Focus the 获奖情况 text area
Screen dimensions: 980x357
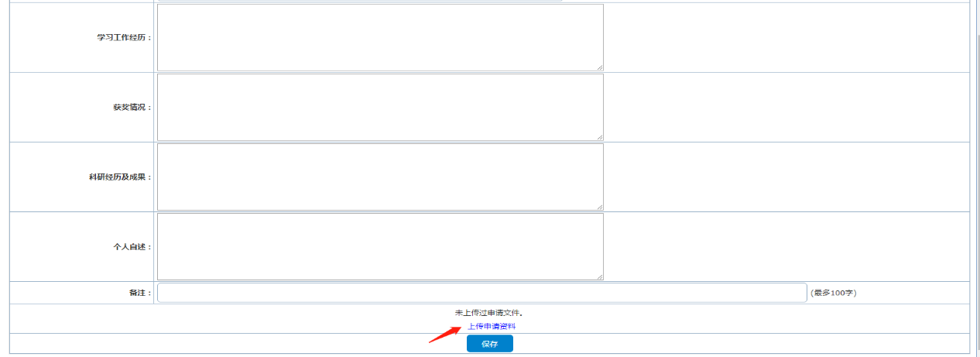(380, 107)
